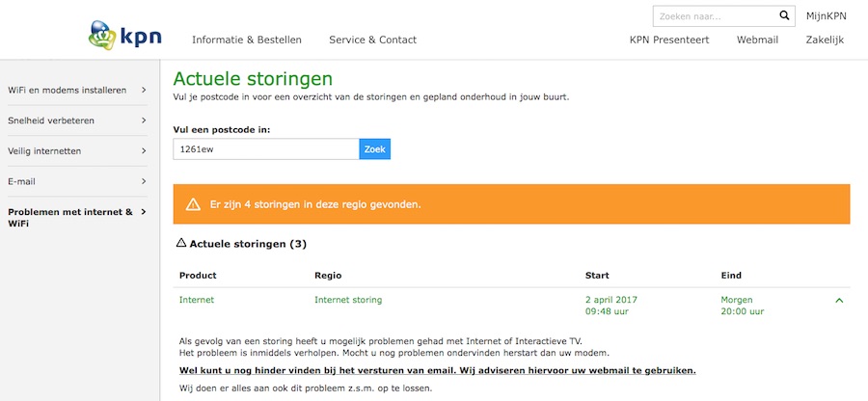Click the warning triangle in orange banner
868x401 pixels.
193,204
